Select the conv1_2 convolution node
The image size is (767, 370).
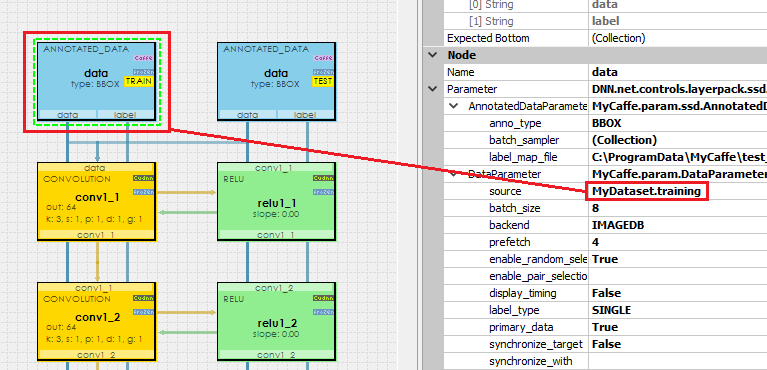pyautogui.click(x=97, y=321)
